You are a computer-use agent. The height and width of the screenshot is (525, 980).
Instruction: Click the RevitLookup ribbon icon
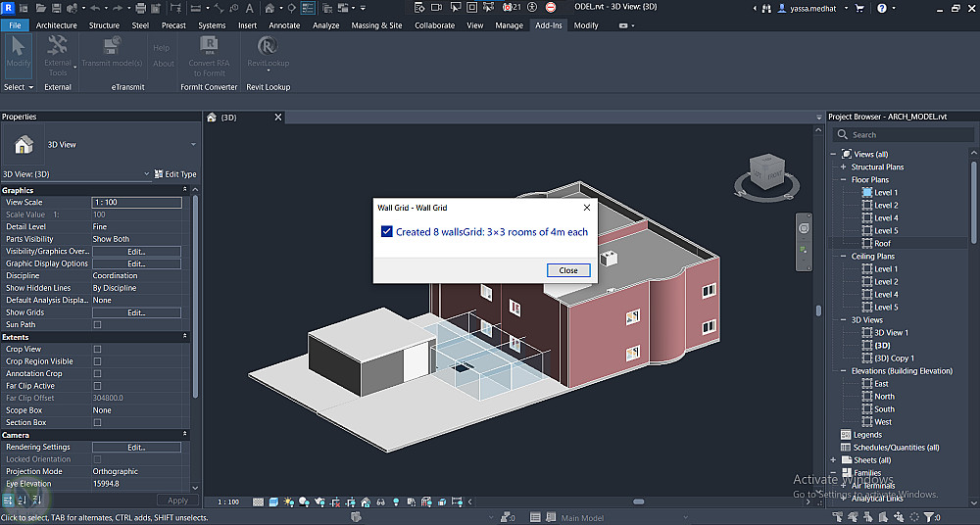click(267, 46)
